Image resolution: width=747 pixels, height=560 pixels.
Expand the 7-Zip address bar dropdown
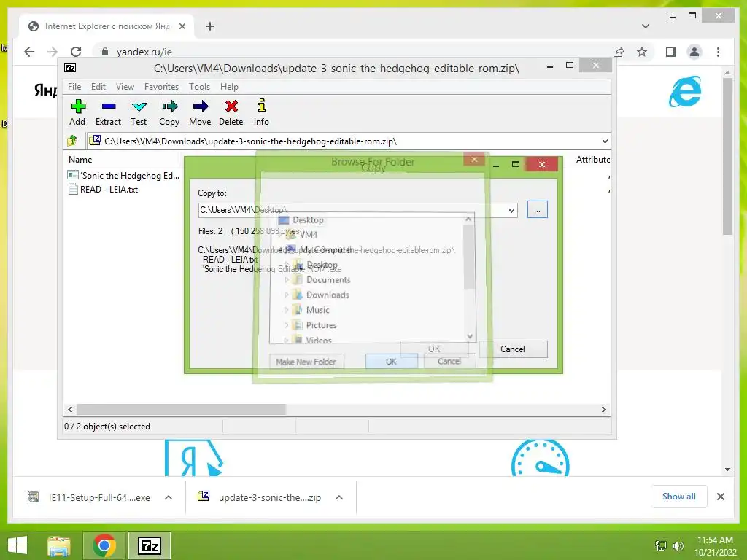click(605, 141)
